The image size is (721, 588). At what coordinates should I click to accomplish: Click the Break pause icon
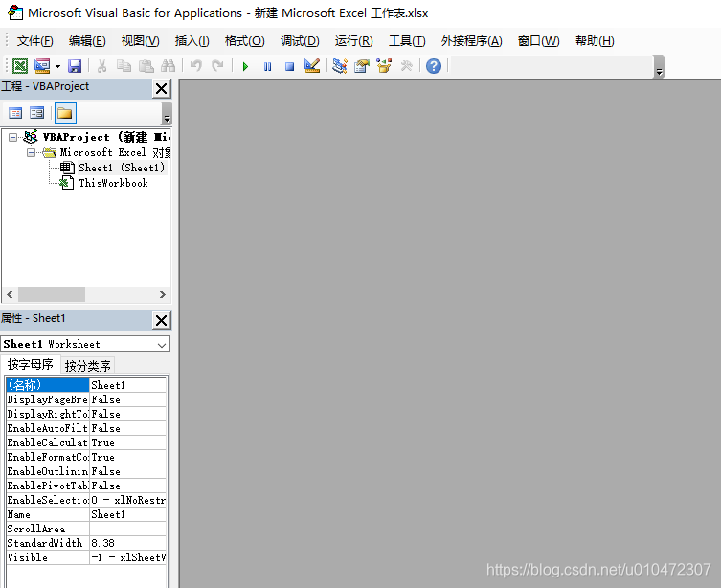(267, 67)
